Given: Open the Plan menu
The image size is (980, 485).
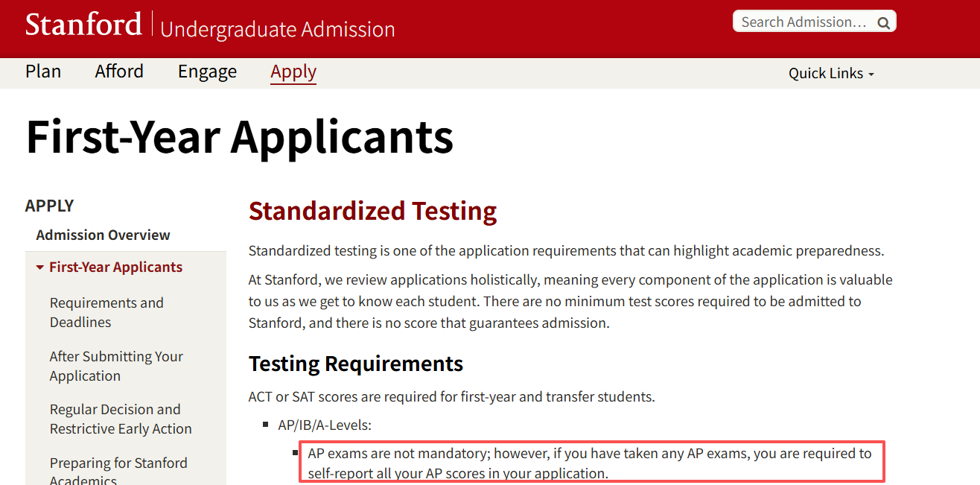Looking at the screenshot, I should 43,72.
